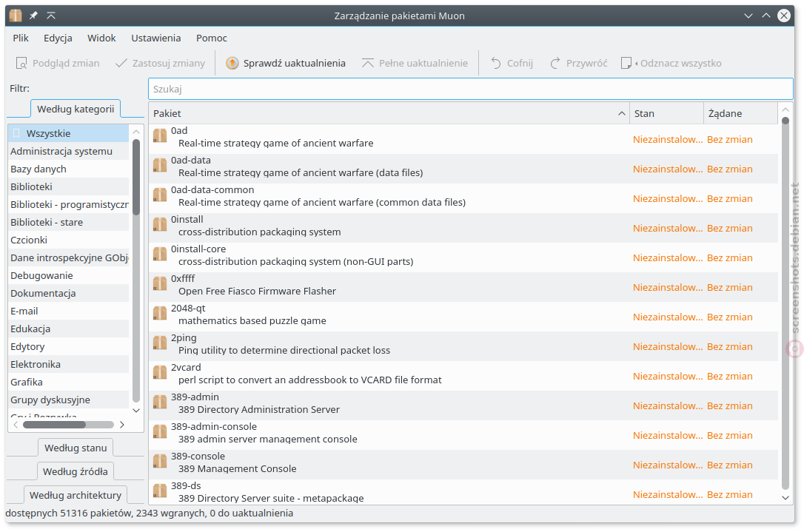Click the pin window icon
This screenshot has height=532, width=804.
pos(33,16)
